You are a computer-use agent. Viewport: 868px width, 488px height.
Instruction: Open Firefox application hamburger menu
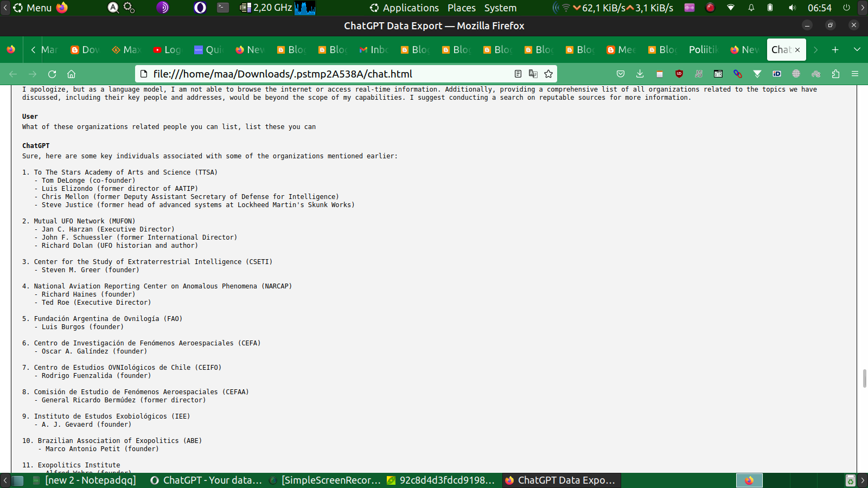(x=855, y=74)
